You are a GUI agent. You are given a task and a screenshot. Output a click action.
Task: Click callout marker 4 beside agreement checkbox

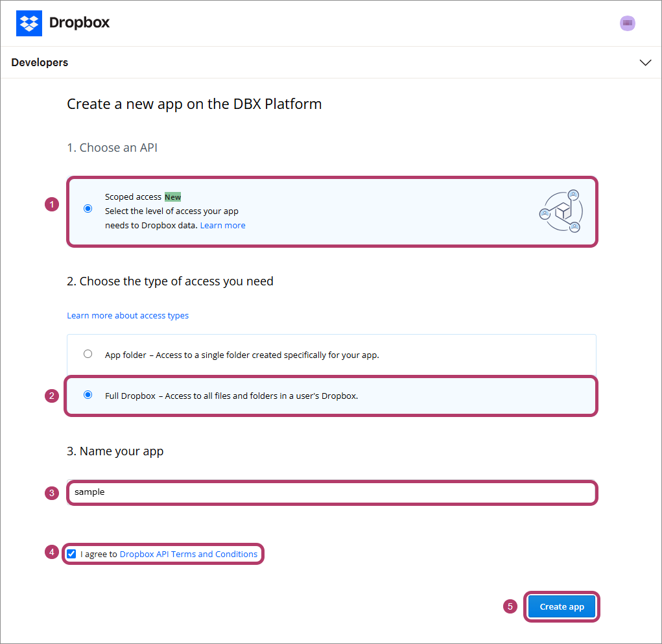point(52,553)
